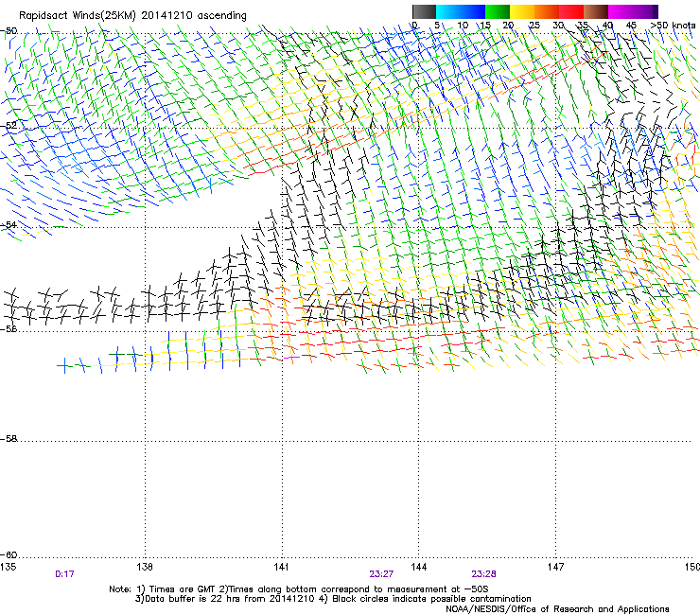
Task: Click the -54 latitude axis label
Action: (9, 224)
